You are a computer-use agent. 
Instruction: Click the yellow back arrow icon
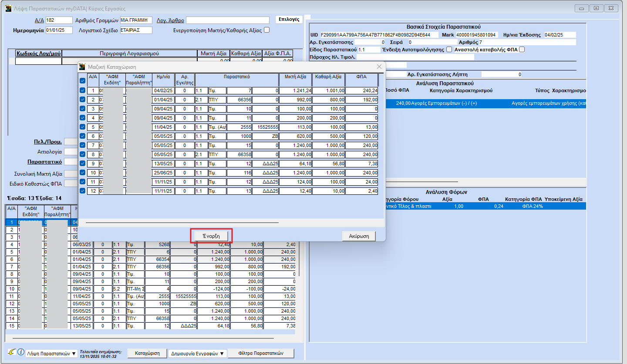[12, 352]
